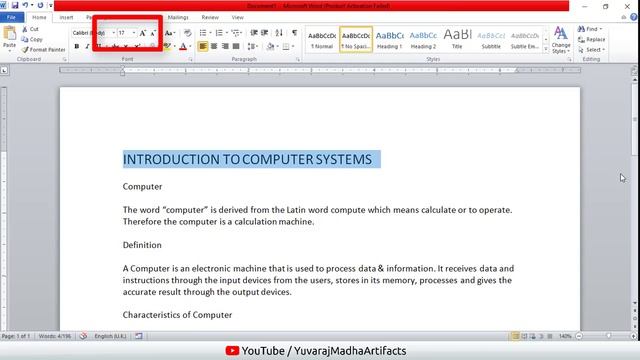This screenshot has width=640, height=360.
Task: Copy the selected heading
Action: coord(32,40)
